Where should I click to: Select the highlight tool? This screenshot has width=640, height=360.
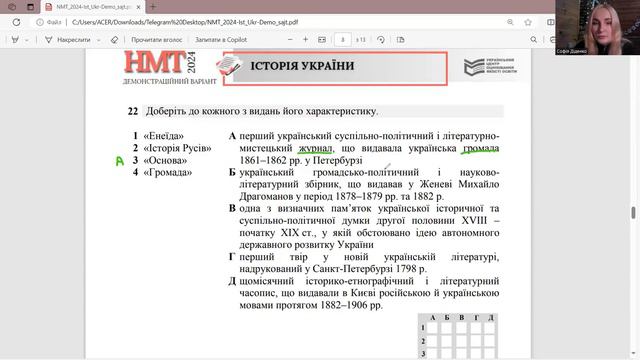(x=16, y=40)
